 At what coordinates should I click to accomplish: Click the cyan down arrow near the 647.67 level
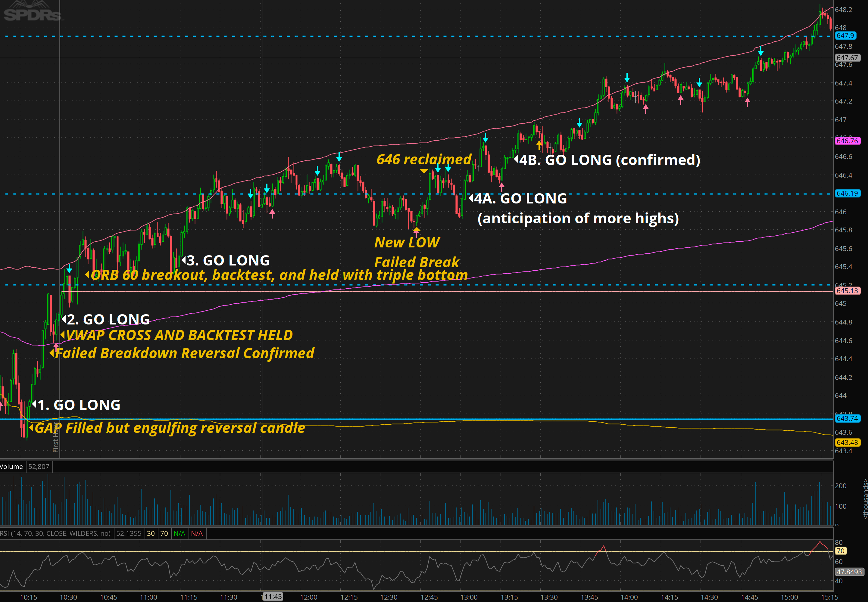coord(760,51)
